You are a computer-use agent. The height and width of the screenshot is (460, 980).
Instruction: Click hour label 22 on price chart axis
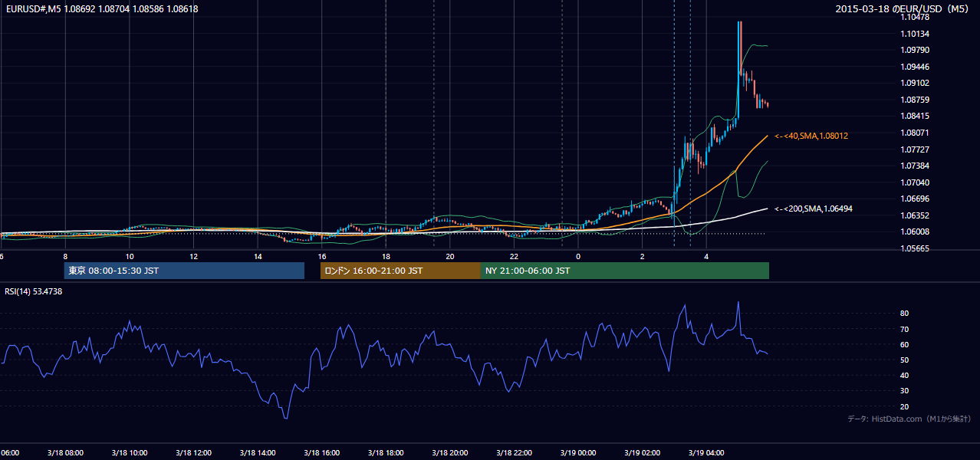click(x=514, y=256)
